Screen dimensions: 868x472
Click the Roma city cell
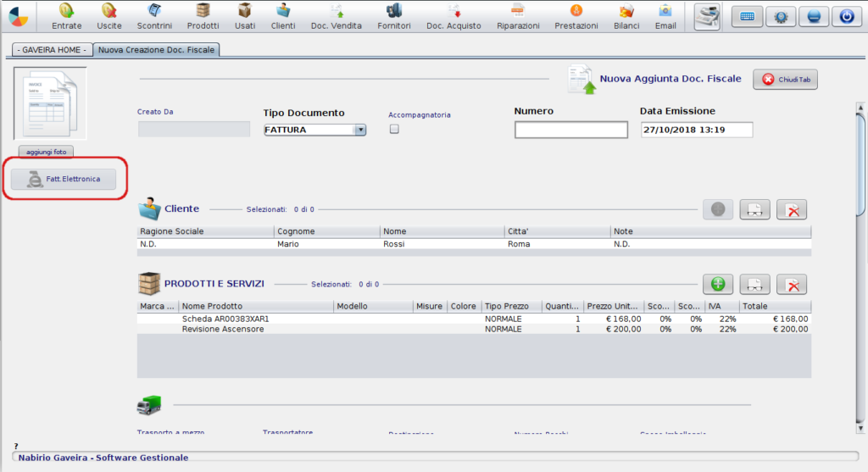[557, 244]
